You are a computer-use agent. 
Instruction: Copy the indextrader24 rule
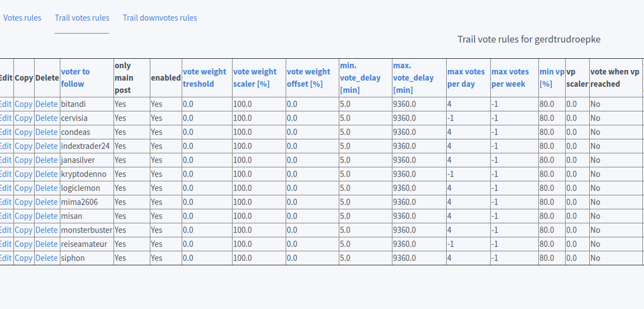[23, 146]
